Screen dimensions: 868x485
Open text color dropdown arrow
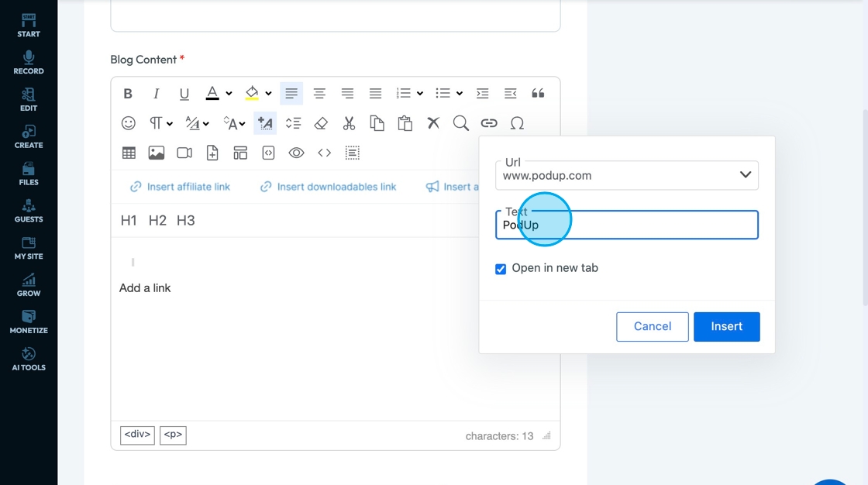coord(229,94)
